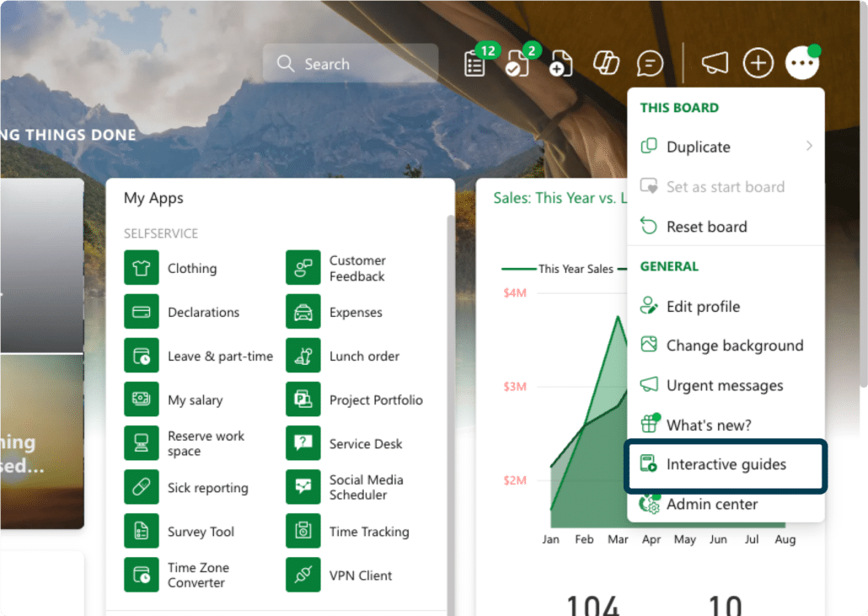868x616 pixels.
Task: Click the $2M axis label
Action: click(x=515, y=480)
